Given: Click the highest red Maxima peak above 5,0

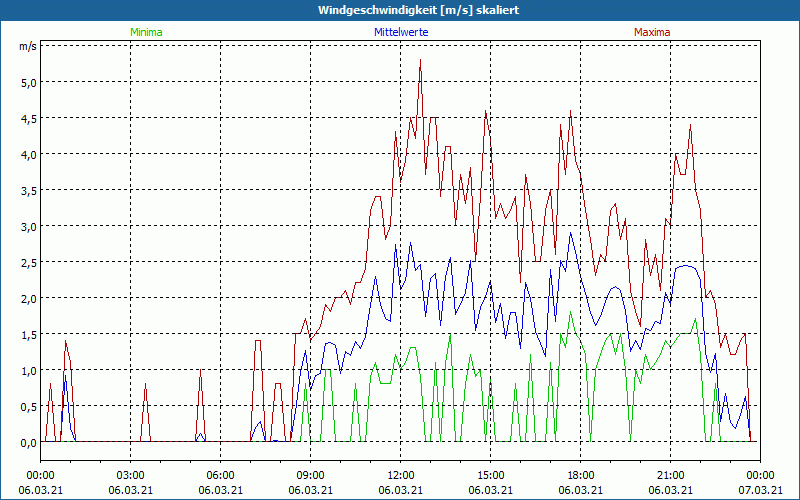Looking at the screenshot, I should [420, 60].
